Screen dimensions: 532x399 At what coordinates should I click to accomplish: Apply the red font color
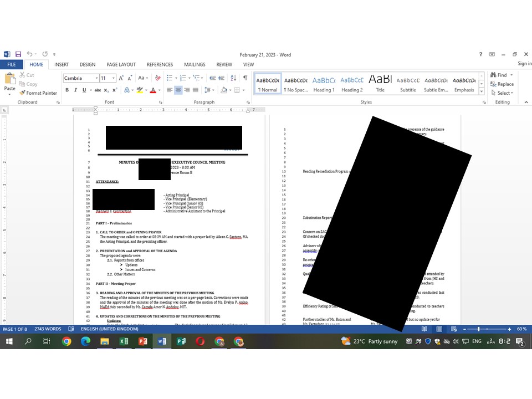click(153, 90)
